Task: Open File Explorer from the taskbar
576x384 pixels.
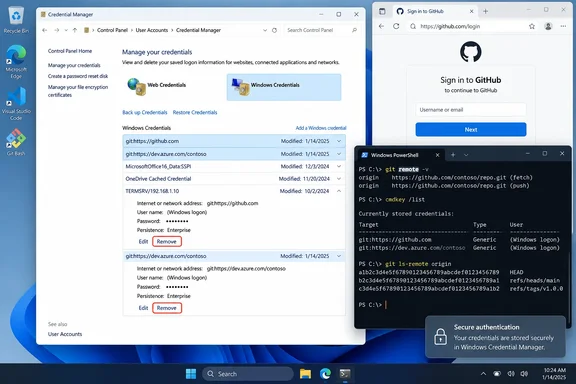Action: pos(305,374)
